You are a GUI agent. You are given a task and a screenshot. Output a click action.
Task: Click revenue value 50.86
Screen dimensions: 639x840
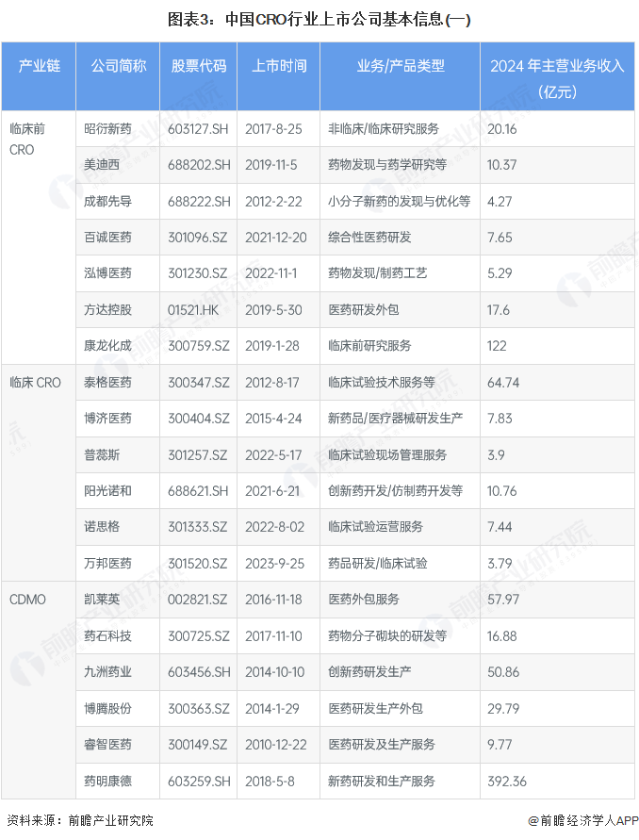(503, 672)
